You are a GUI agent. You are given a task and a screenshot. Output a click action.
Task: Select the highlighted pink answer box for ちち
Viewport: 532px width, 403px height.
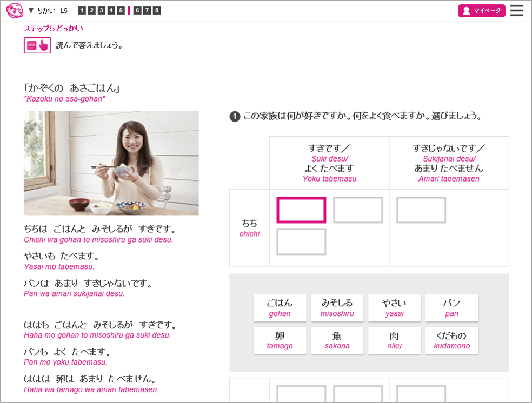click(301, 210)
